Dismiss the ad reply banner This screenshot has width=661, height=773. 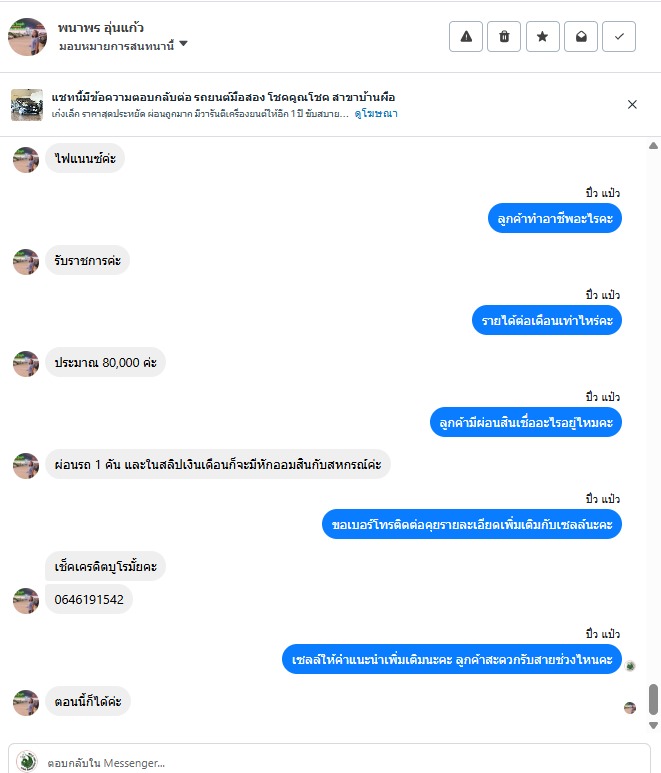pos(632,105)
